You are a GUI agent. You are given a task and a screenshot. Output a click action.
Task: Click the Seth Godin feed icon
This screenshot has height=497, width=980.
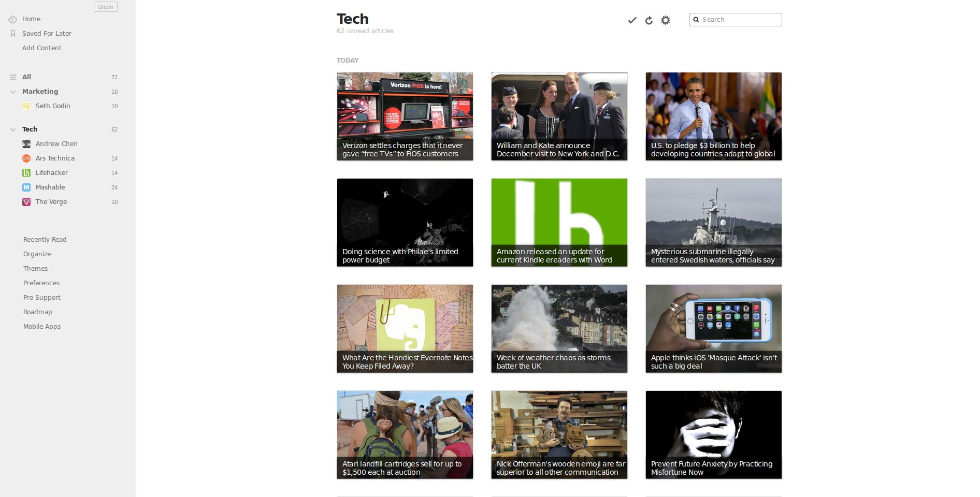[x=25, y=106]
